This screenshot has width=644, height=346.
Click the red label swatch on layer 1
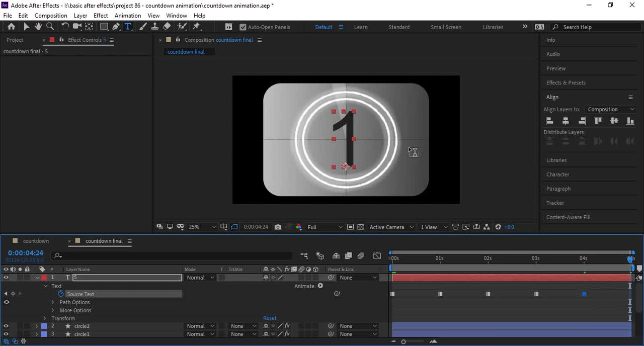[x=44, y=278]
